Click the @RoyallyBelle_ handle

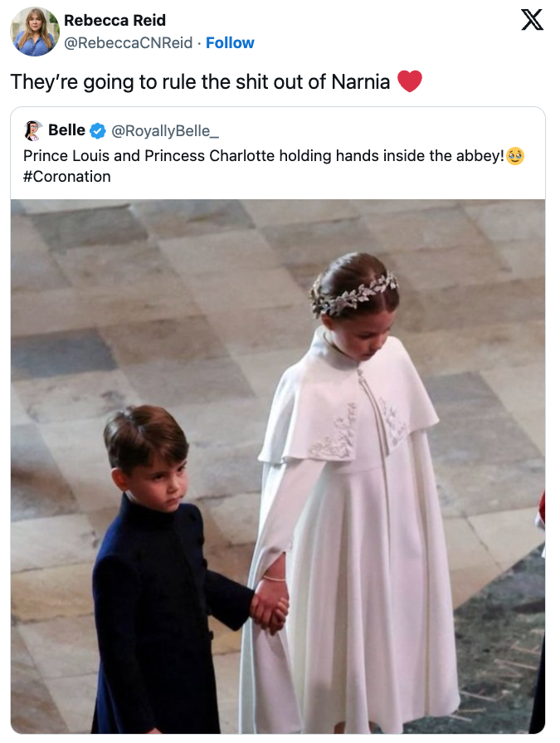coord(164,130)
